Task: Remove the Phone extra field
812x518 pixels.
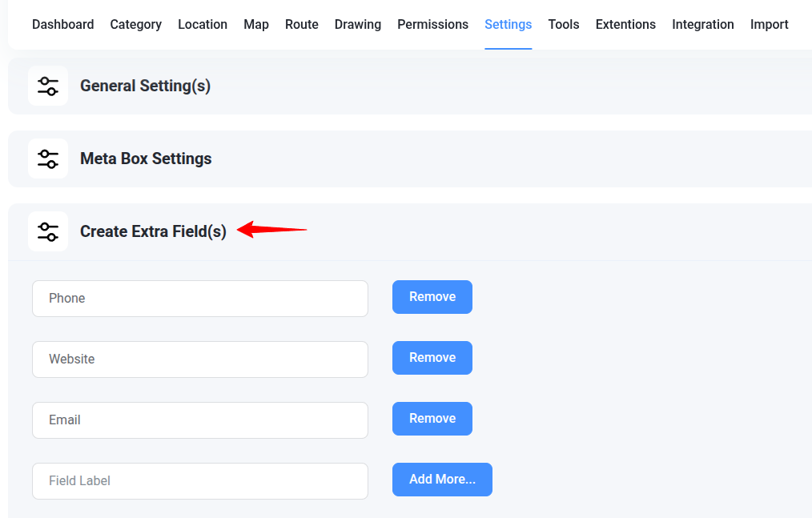Action: pyautogui.click(x=432, y=296)
